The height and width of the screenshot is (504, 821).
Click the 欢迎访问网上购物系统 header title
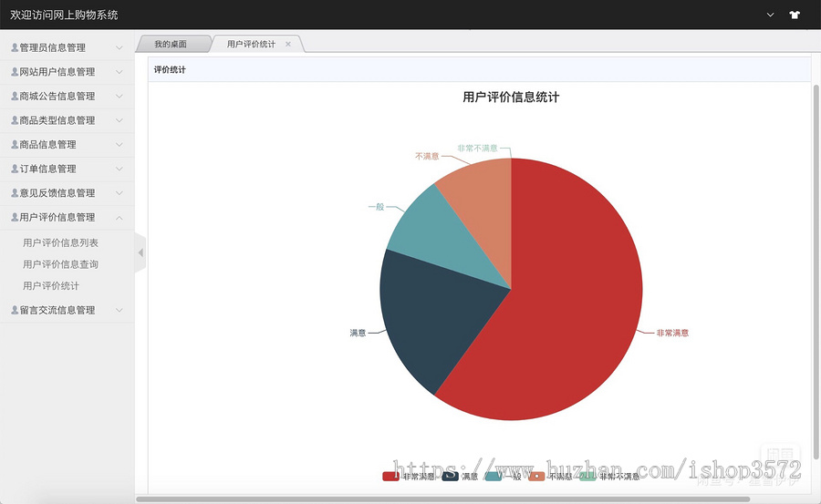pyautogui.click(x=64, y=15)
